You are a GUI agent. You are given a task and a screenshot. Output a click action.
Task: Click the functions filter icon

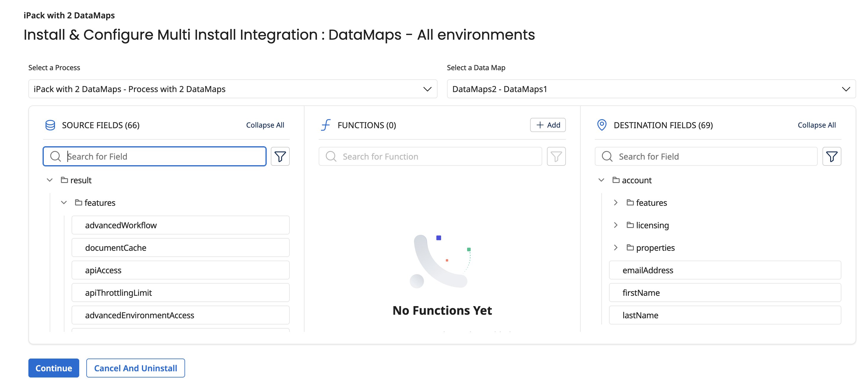click(x=556, y=157)
